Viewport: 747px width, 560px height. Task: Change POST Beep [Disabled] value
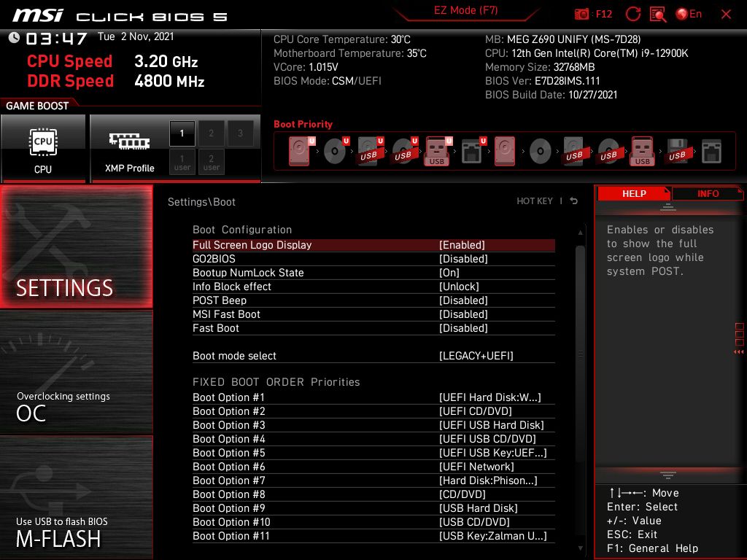tap(463, 300)
